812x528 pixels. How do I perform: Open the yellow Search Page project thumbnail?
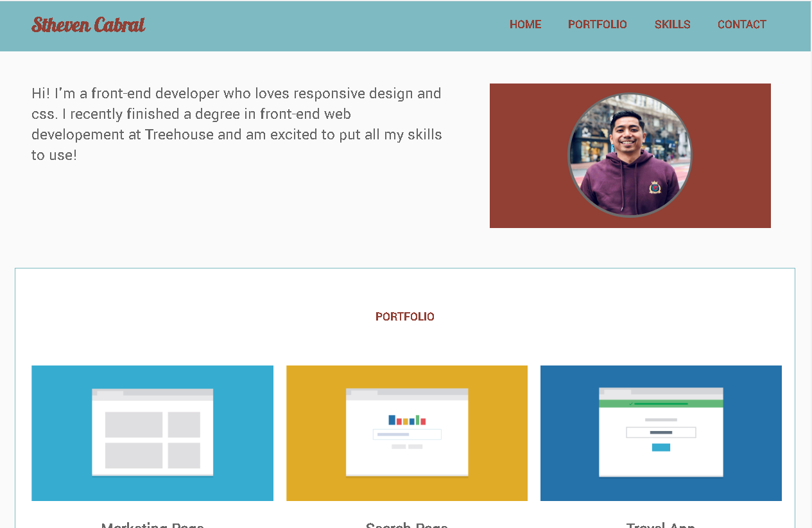(x=407, y=433)
